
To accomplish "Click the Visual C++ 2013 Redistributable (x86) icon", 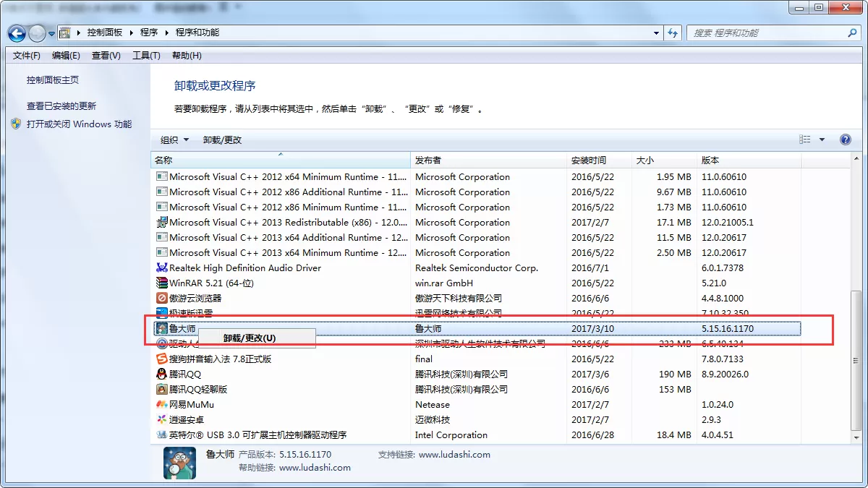I will coord(162,223).
